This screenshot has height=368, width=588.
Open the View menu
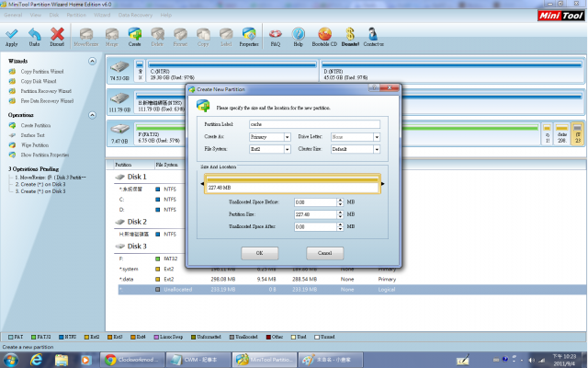(x=36, y=15)
